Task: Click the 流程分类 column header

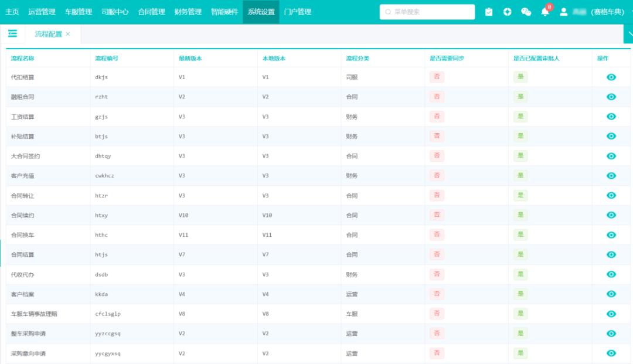Action: (x=358, y=59)
